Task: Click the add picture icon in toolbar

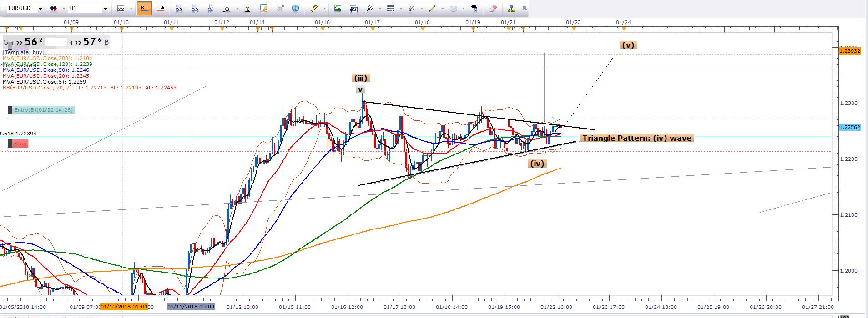Action: tap(338, 8)
